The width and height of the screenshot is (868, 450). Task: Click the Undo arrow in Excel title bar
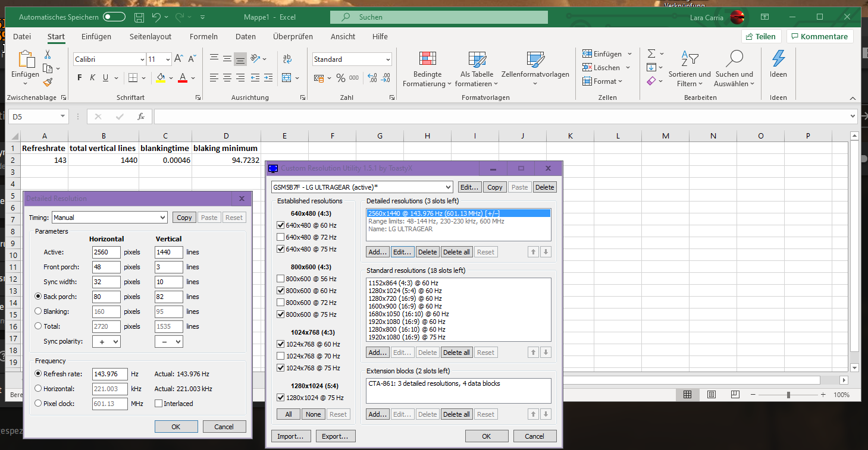coord(156,17)
